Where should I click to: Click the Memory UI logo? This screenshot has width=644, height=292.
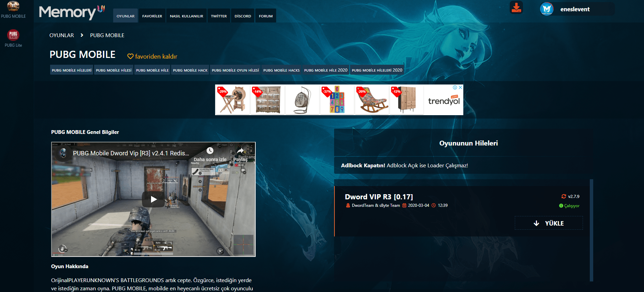[x=72, y=12]
